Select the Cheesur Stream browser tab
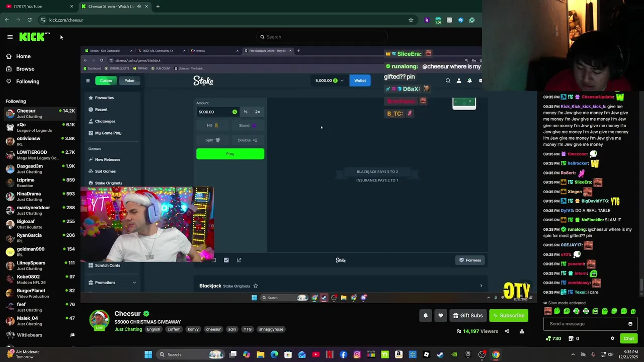Image resolution: width=644 pixels, height=362 pixels. point(115,7)
